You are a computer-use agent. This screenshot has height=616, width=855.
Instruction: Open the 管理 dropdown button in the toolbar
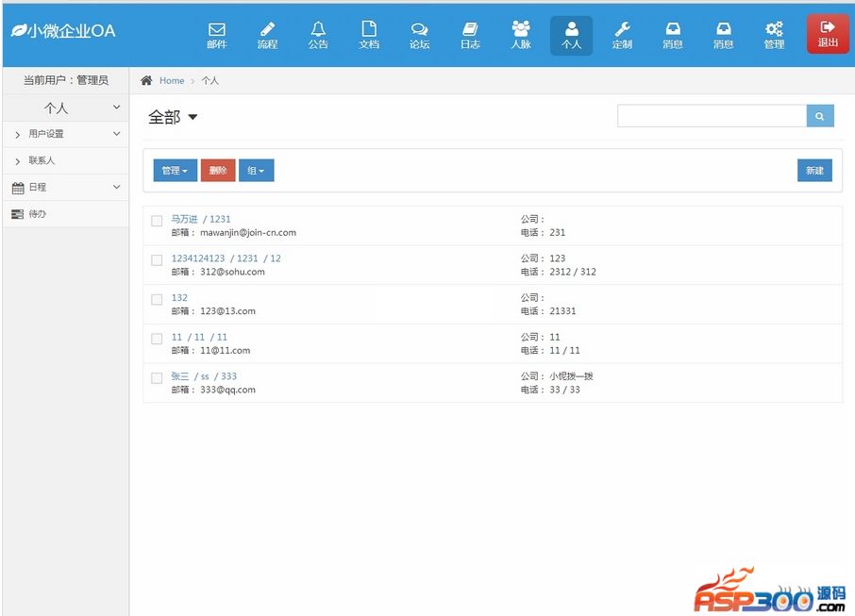175,171
